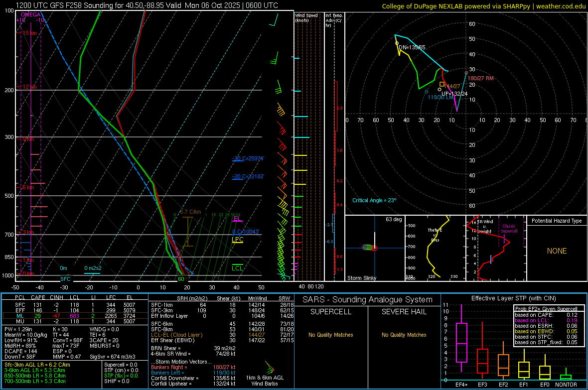Click the yellow LFC level label

coord(237,240)
